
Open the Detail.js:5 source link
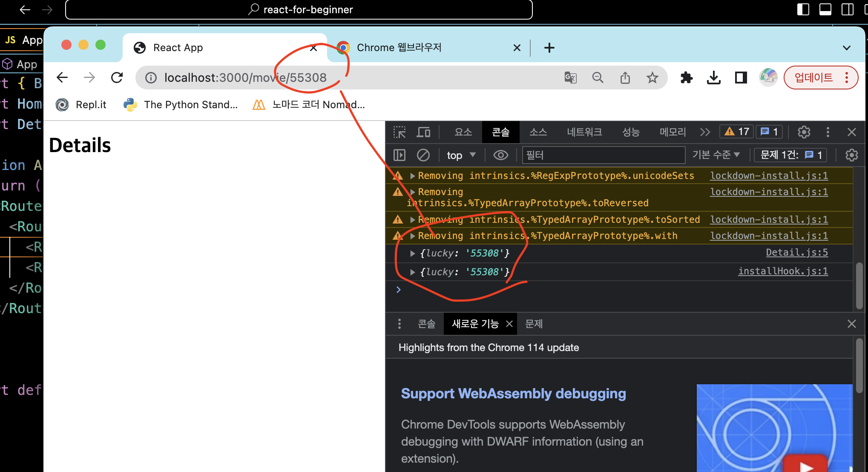click(x=796, y=253)
